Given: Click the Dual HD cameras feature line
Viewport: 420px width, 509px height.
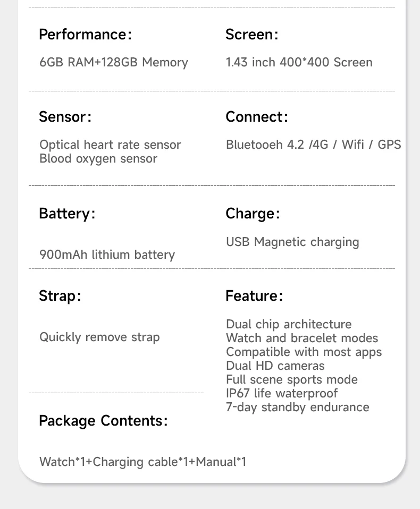Looking at the screenshot, I should 275,366.
